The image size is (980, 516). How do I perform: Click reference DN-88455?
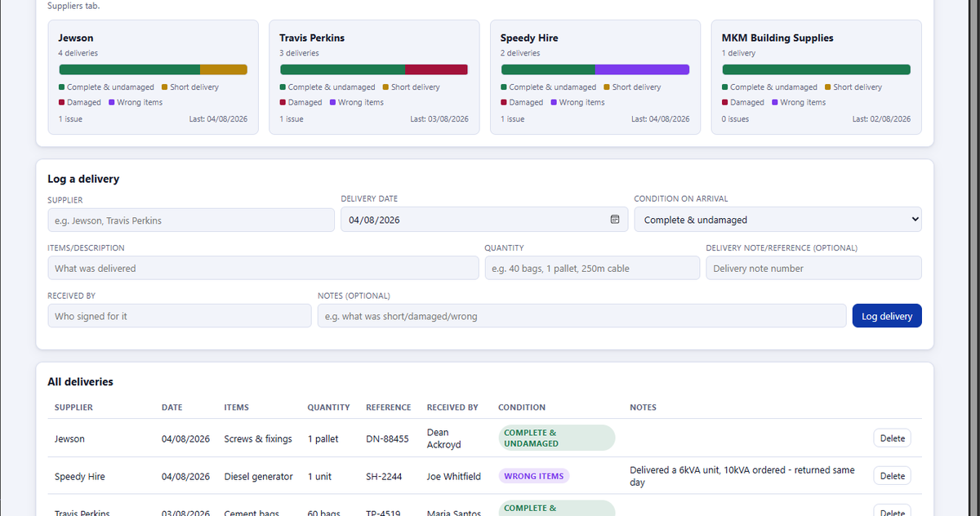(x=387, y=439)
